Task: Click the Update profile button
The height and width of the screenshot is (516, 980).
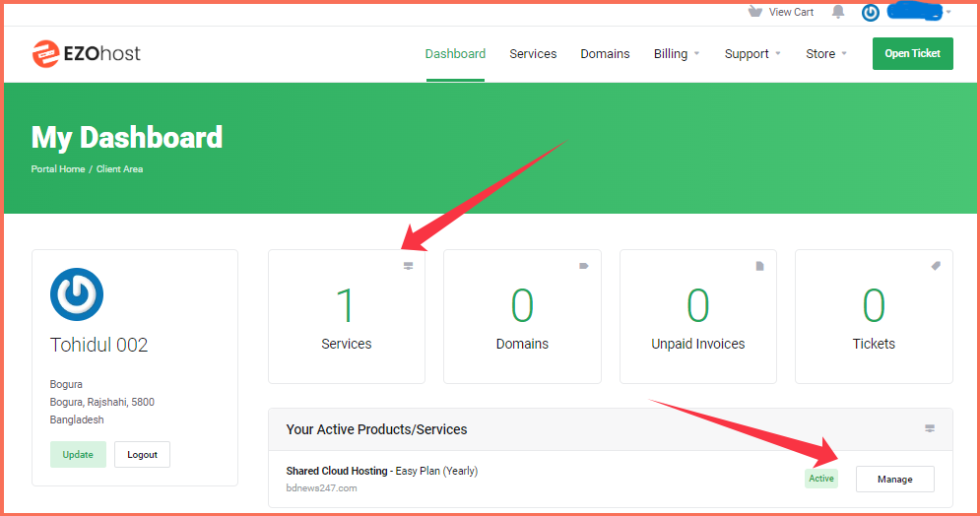Action: (x=78, y=455)
